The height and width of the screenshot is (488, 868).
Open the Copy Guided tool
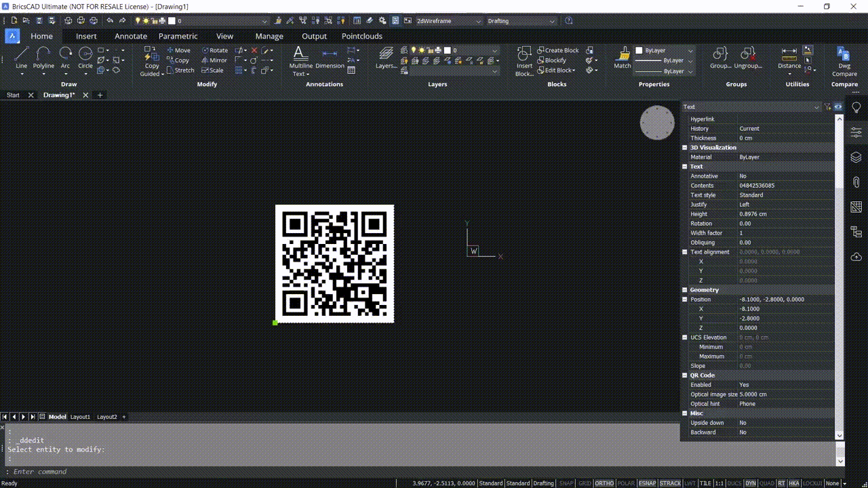click(x=152, y=62)
